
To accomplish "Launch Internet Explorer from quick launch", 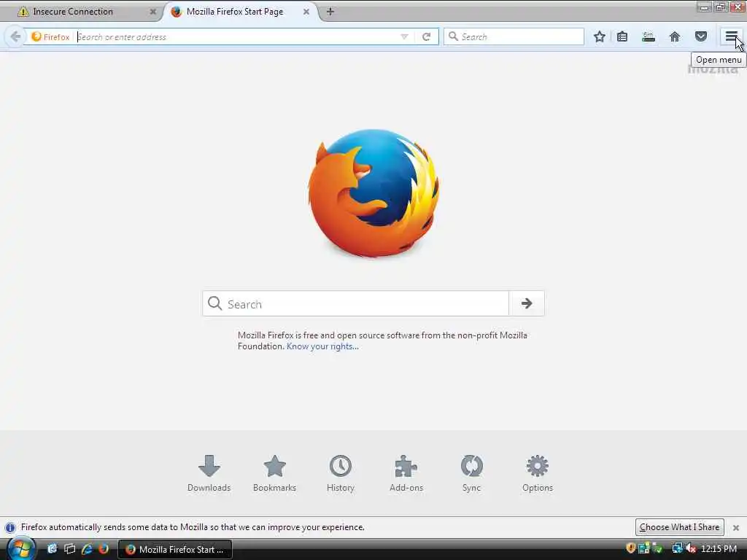I will [87, 549].
